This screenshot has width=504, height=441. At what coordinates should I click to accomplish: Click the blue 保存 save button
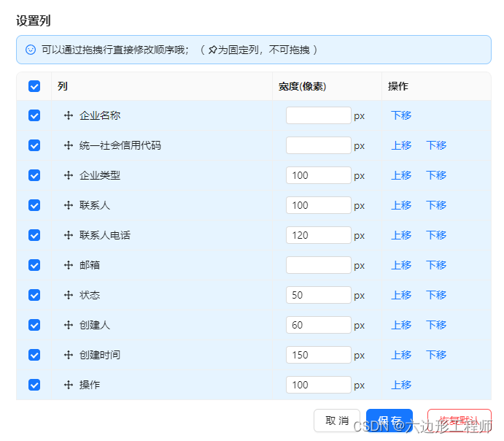[389, 421]
